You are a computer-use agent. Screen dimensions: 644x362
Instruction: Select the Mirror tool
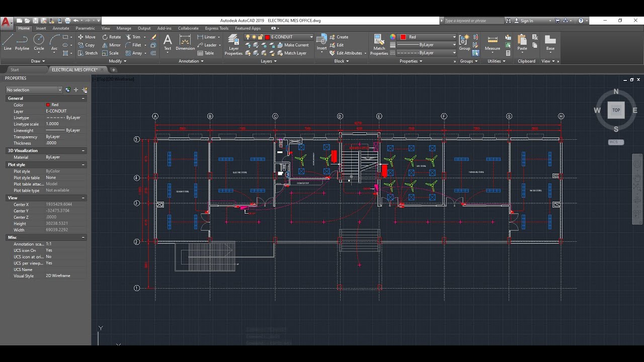[x=111, y=45]
